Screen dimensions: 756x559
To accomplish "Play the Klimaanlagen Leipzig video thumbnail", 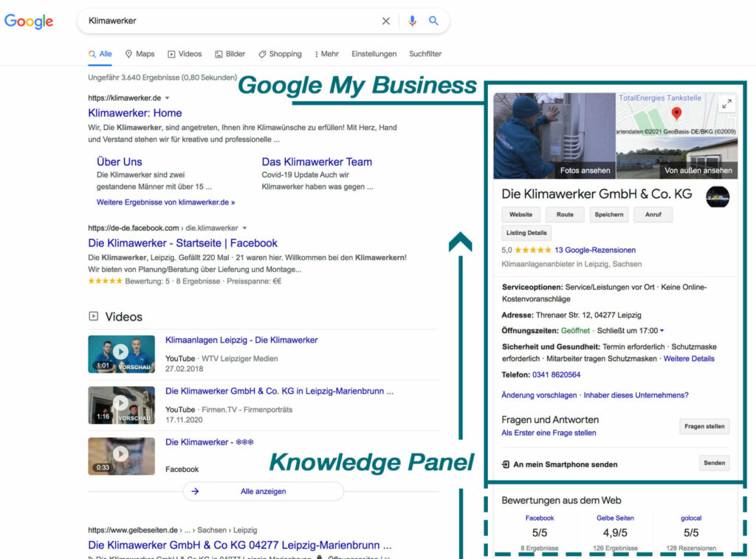I will click(122, 354).
